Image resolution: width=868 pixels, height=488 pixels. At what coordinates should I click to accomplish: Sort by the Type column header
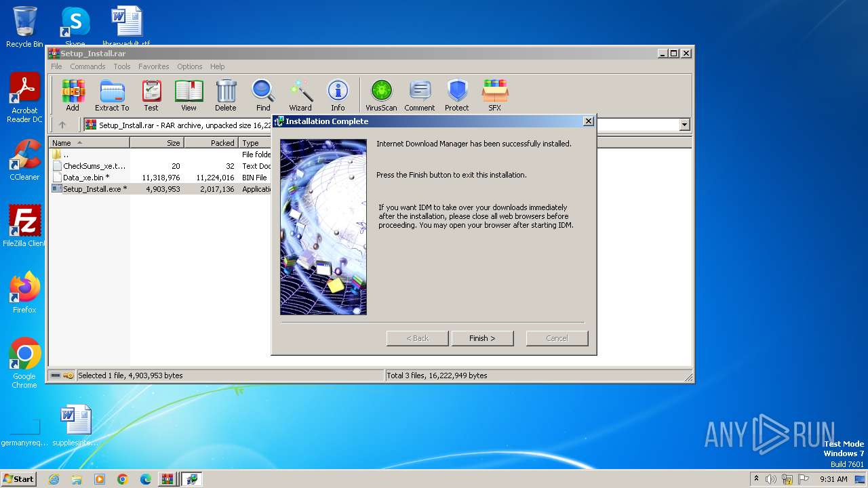point(255,143)
